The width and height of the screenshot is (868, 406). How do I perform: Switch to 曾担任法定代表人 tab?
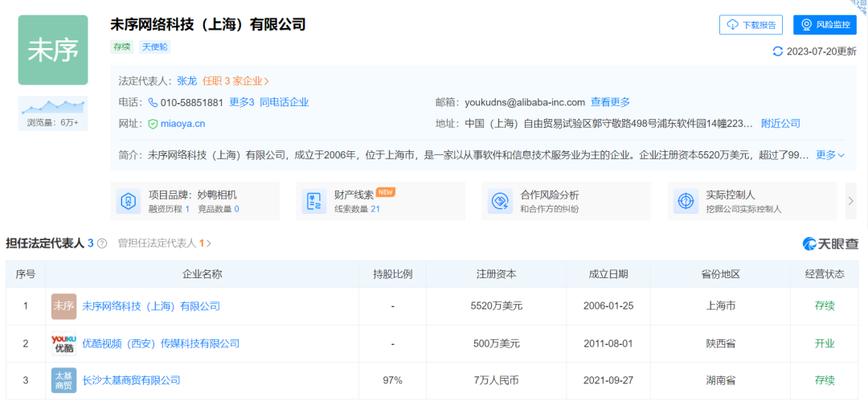[164, 243]
